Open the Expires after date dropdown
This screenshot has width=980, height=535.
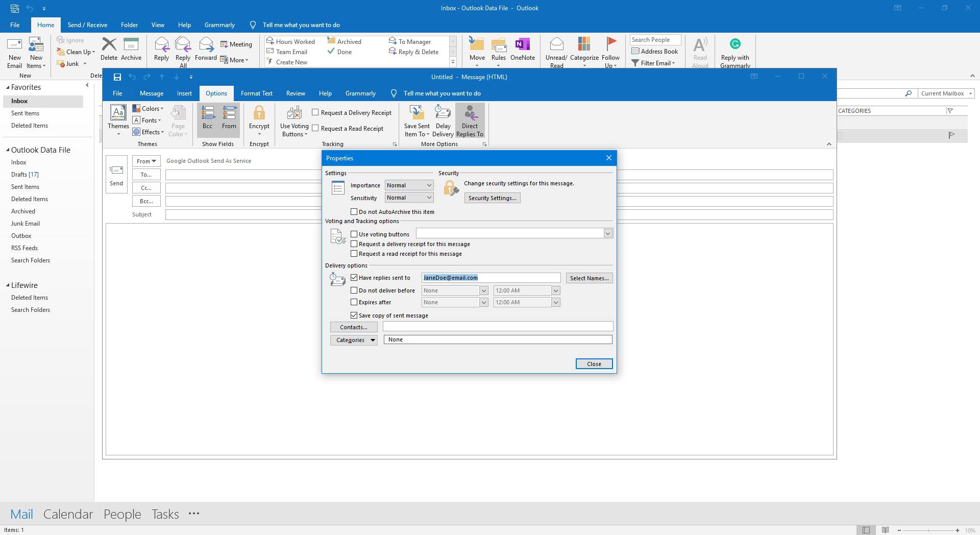pos(483,302)
